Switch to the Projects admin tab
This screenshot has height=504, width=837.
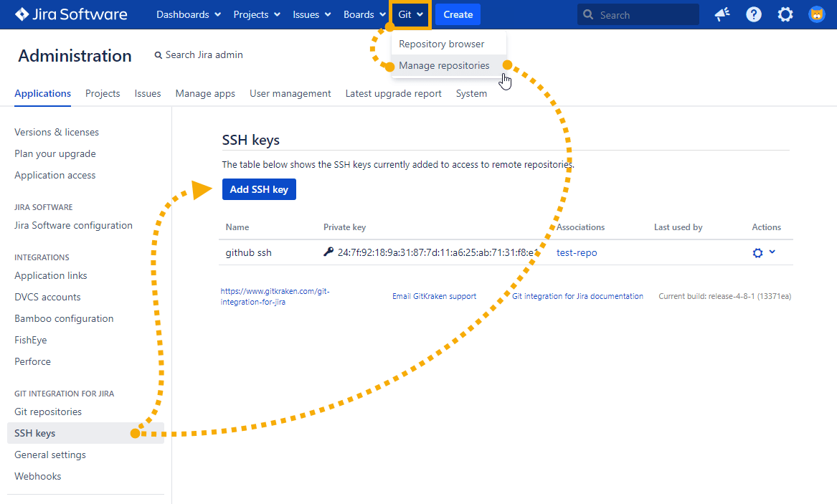pyautogui.click(x=103, y=94)
